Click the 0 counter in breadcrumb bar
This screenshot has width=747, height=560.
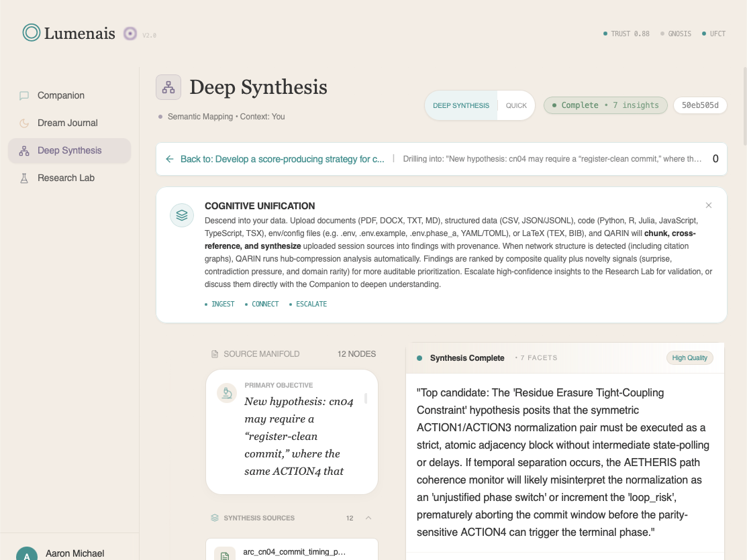click(715, 159)
